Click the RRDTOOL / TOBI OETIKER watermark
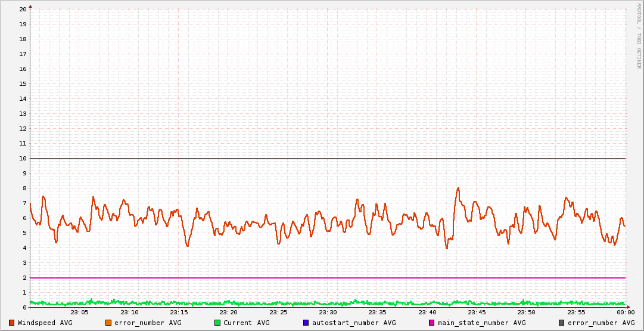 click(x=639, y=36)
